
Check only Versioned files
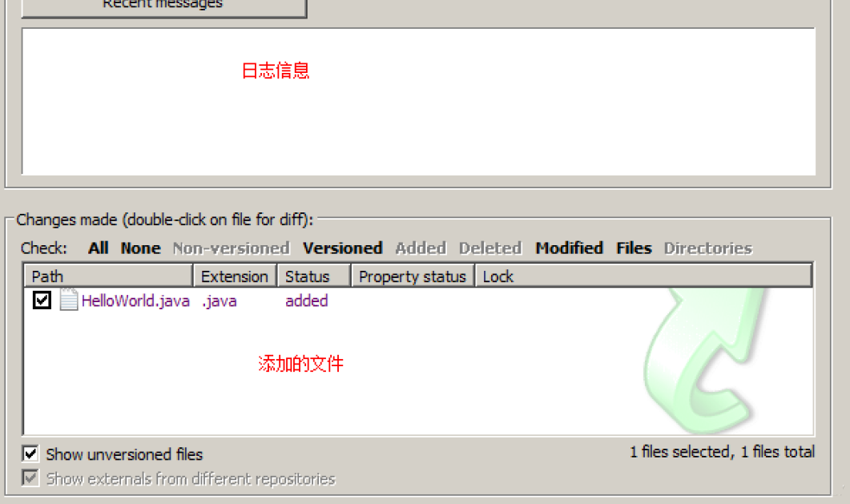[343, 248]
